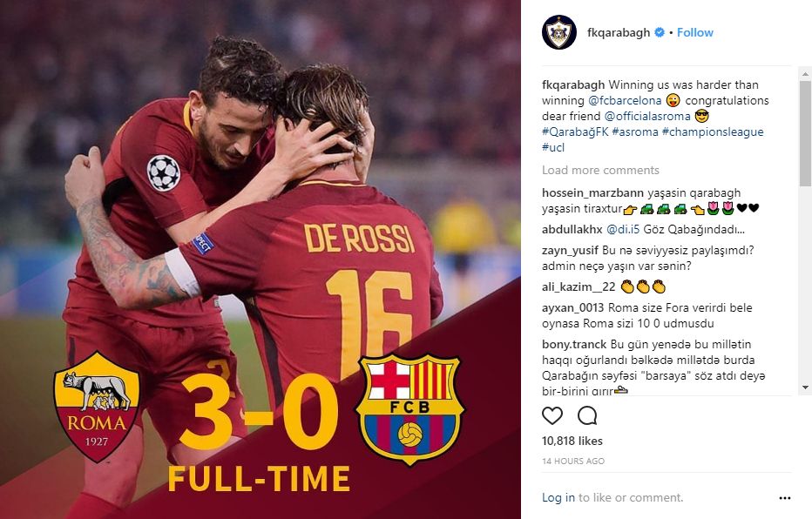This screenshot has width=812, height=519.
Task: Open the #championsleague hashtag
Action: [713, 131]
